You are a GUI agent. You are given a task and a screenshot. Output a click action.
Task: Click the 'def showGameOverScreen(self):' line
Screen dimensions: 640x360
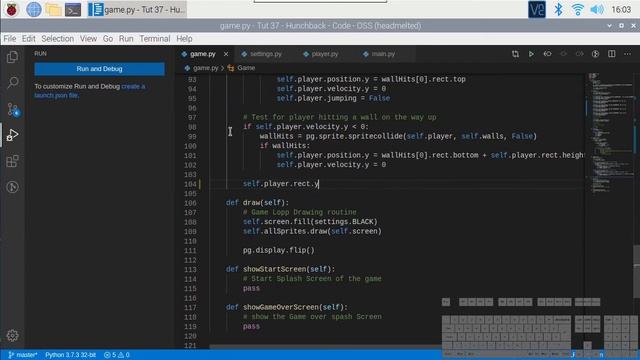click(x=287, y=307)
